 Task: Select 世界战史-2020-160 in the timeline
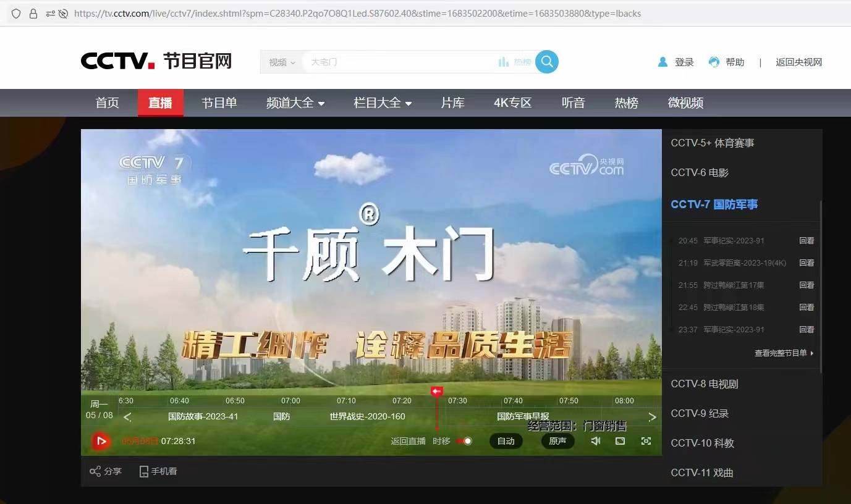[367, 416]
